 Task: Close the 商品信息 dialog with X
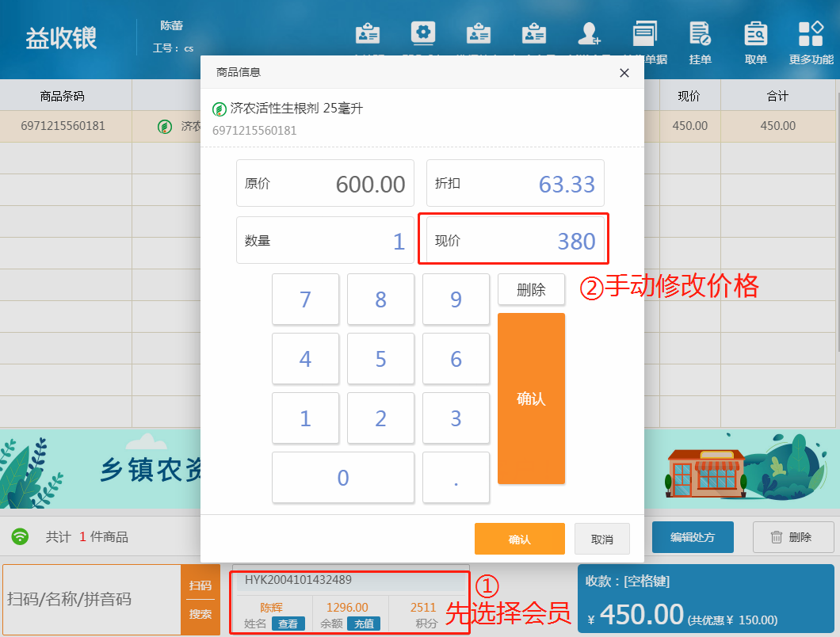624,73
